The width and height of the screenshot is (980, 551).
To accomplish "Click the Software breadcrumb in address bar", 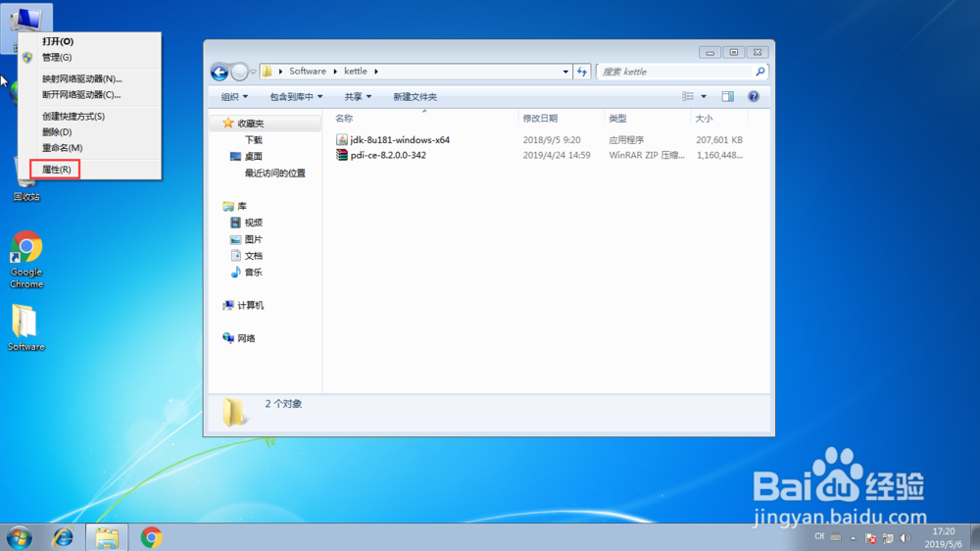I will [x=308, y=72].
